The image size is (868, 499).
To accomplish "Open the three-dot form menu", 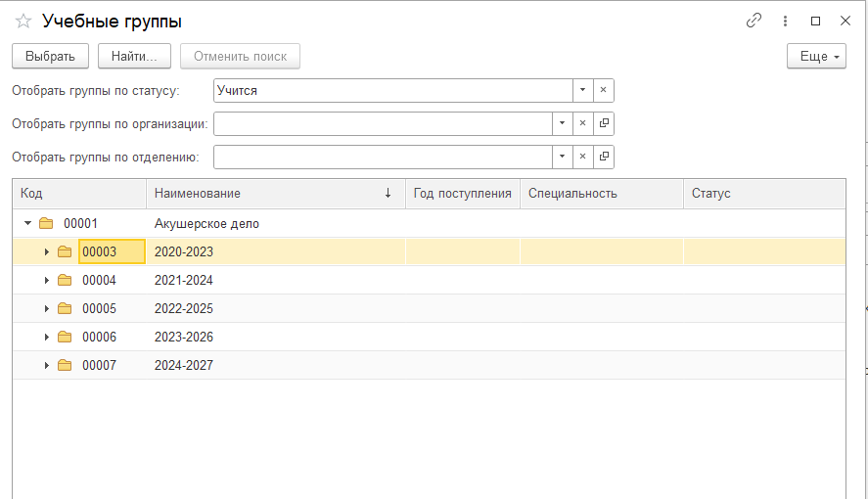I will [x=785, y=21].
